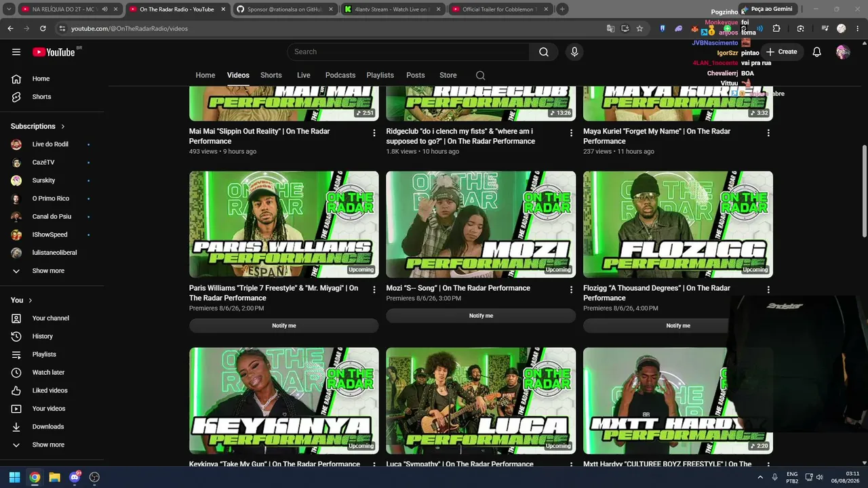Open OBS Studio from the taskbar
The width and height of the screenshot is (868, 488).
tap(94, 477)
